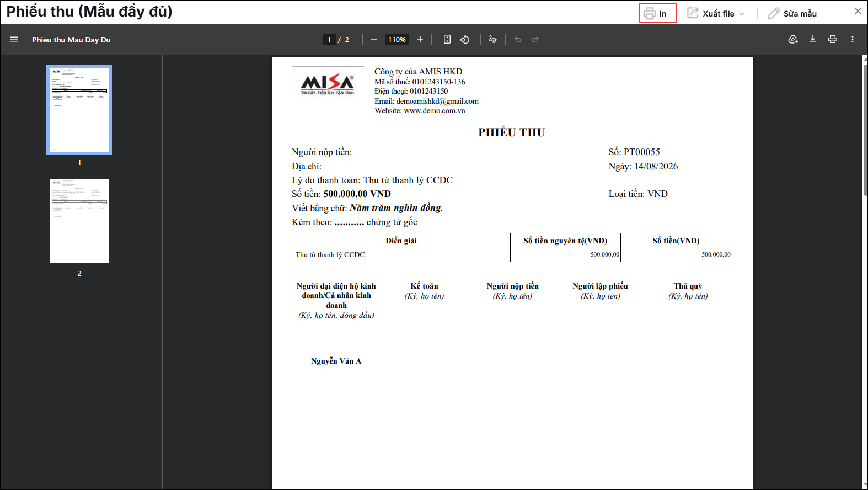The width and height of the screenshot is (868, 490).
Task: Download the PDF file
Action: click(813, 39)
